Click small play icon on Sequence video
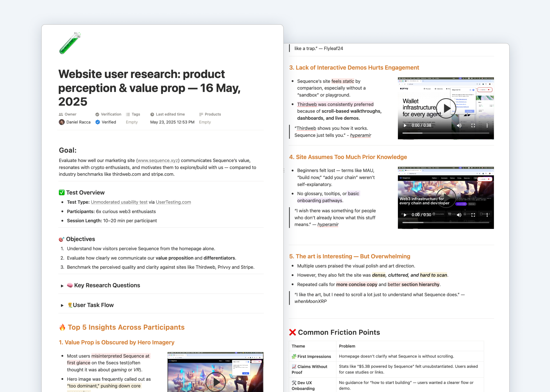The image size is (550, 392). coord(405,215)
